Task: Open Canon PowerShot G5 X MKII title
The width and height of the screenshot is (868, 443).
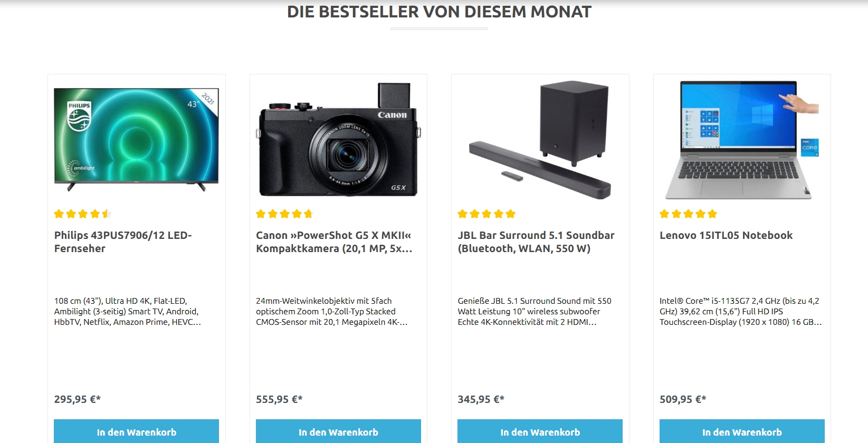Action: (x=334, y=242)
